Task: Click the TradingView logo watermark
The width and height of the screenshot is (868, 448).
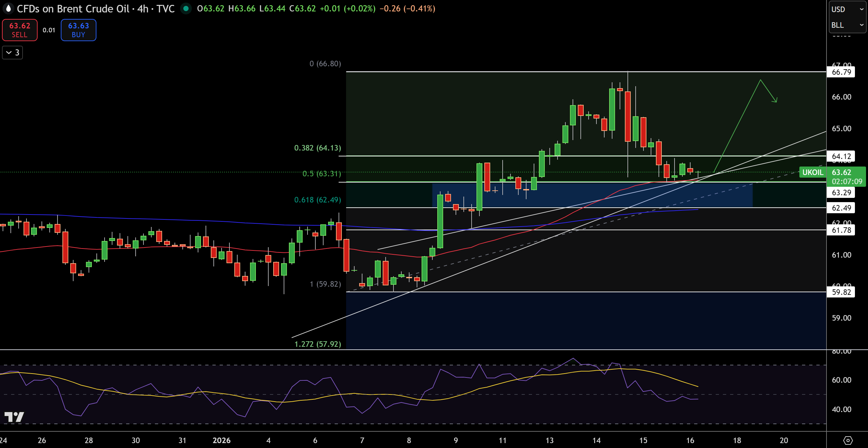Action: click(x=14, y=417)
